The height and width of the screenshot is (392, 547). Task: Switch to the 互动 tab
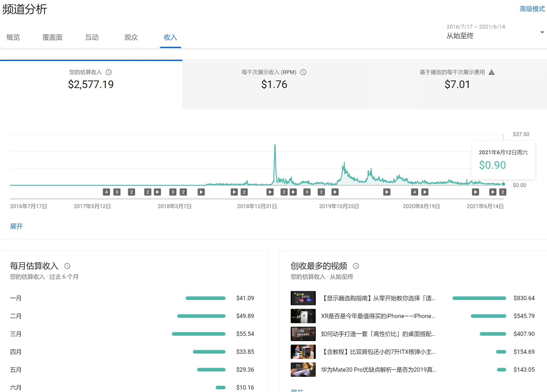pos(92,37)
